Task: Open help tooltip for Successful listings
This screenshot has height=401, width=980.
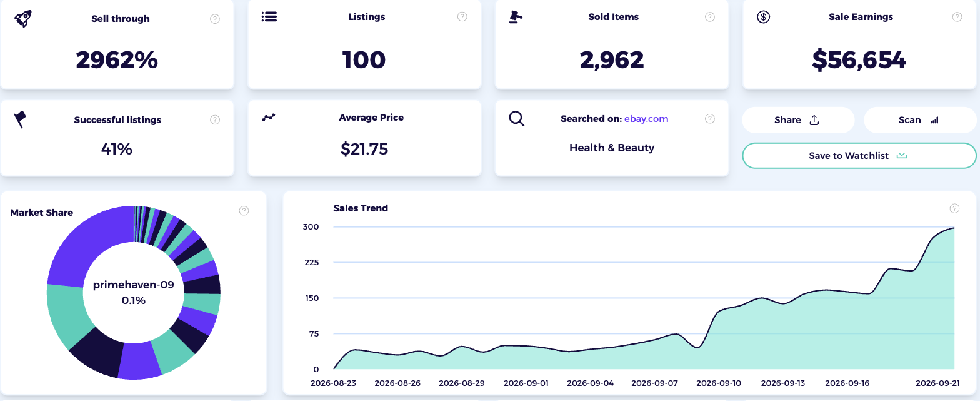Action: (215, 119)
